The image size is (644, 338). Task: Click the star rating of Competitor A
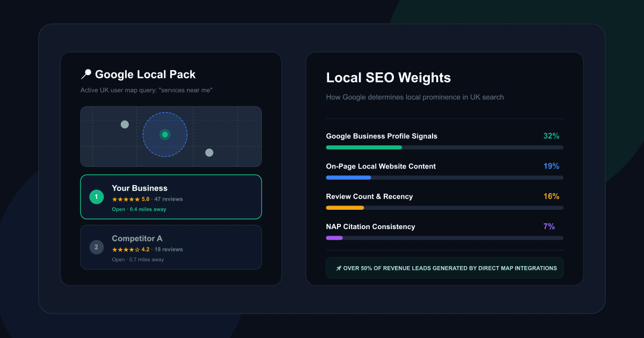click(x=126, y=249)
